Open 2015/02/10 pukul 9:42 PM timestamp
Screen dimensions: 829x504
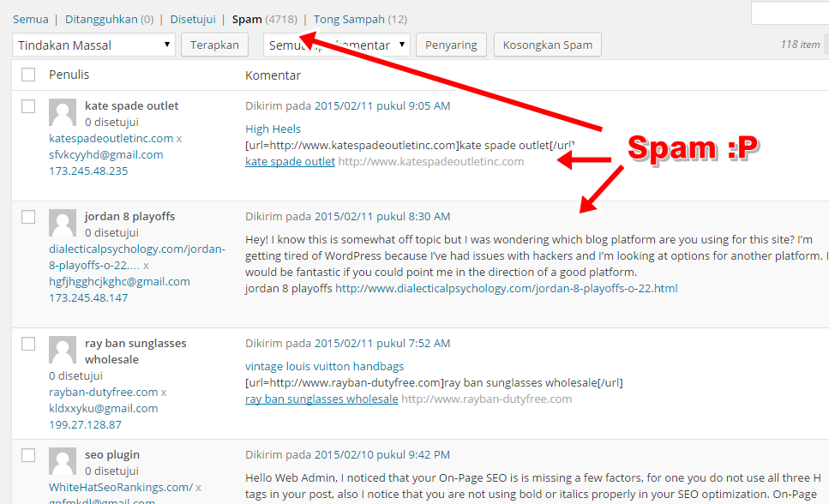click(382, 455)
